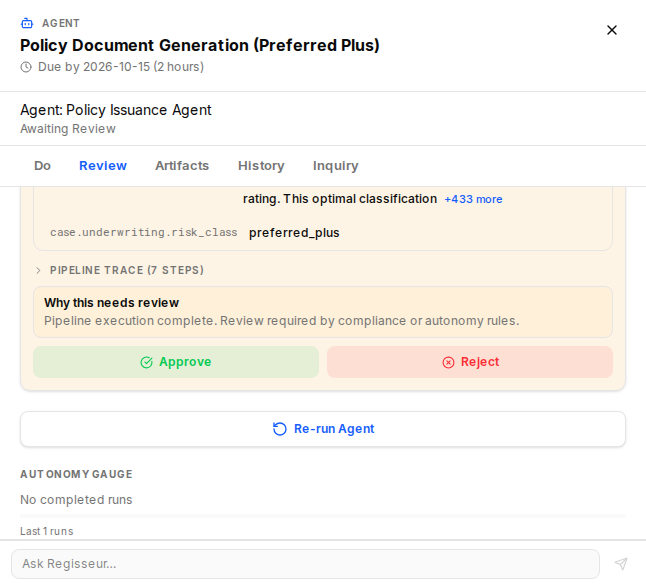The image size is (646, 584).
Task: Approve the policy document generation
Action: tap(176, 362)
